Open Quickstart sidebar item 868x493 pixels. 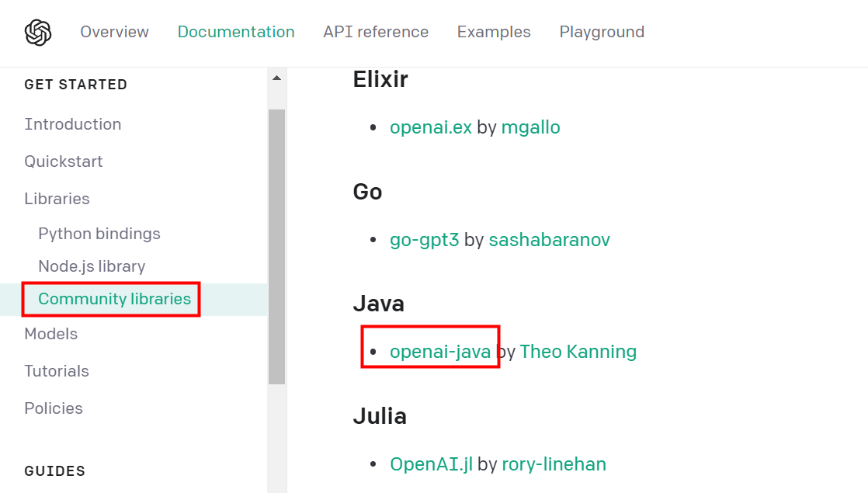64,161
